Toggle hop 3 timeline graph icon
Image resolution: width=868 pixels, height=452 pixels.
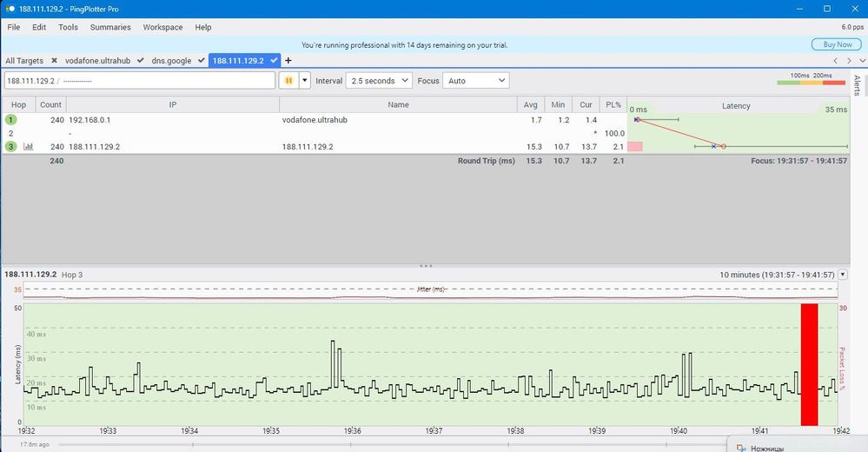pyautogui.click(x=28, y=146)
